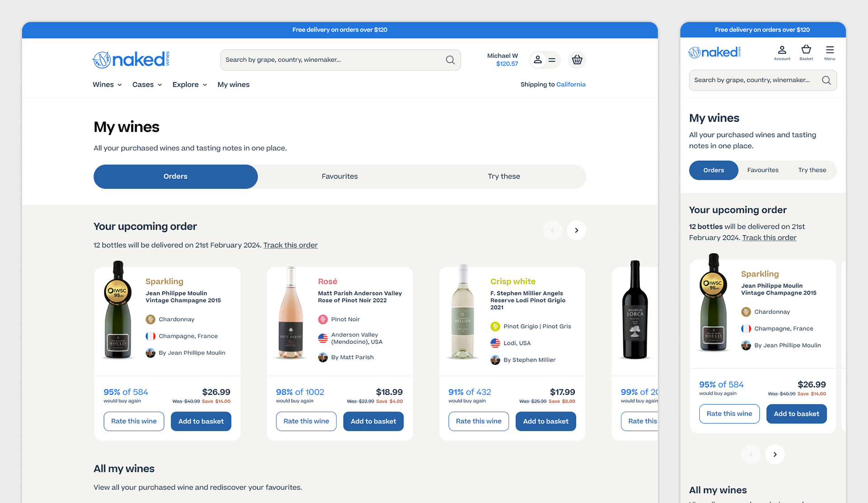Select the mobile Orders tab

click(713, 170)
